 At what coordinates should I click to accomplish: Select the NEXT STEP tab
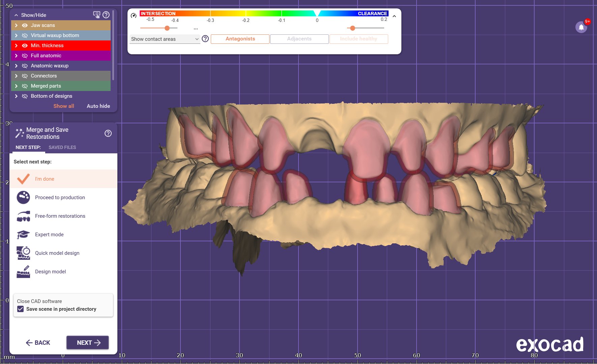pyautogui.click(x=28, y=147)
